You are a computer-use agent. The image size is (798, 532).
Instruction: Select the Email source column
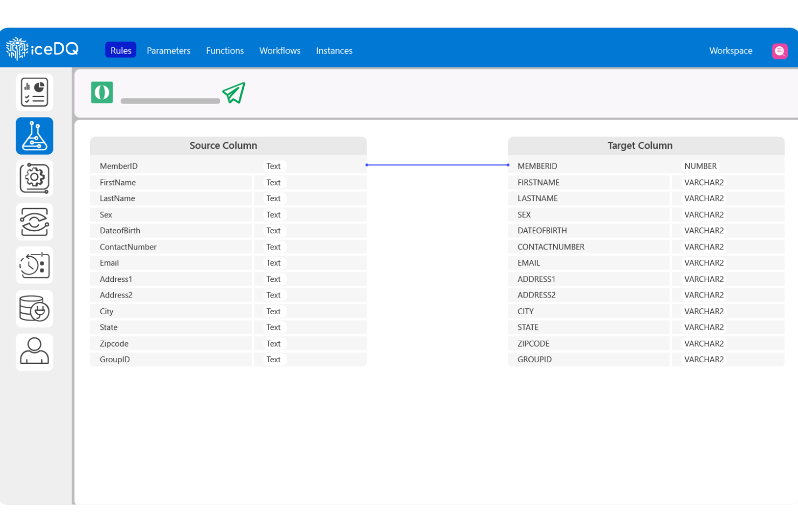[x=171, y=263]
